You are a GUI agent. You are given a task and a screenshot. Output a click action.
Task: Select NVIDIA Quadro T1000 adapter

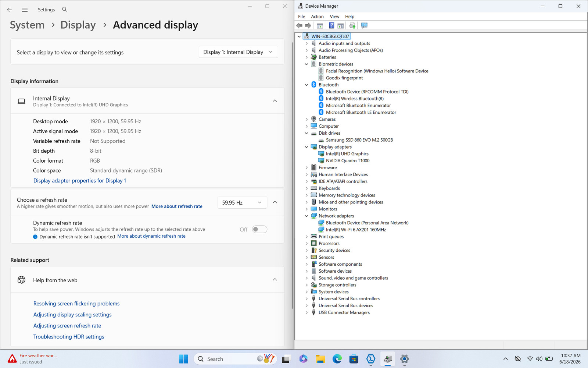point(348,161)
